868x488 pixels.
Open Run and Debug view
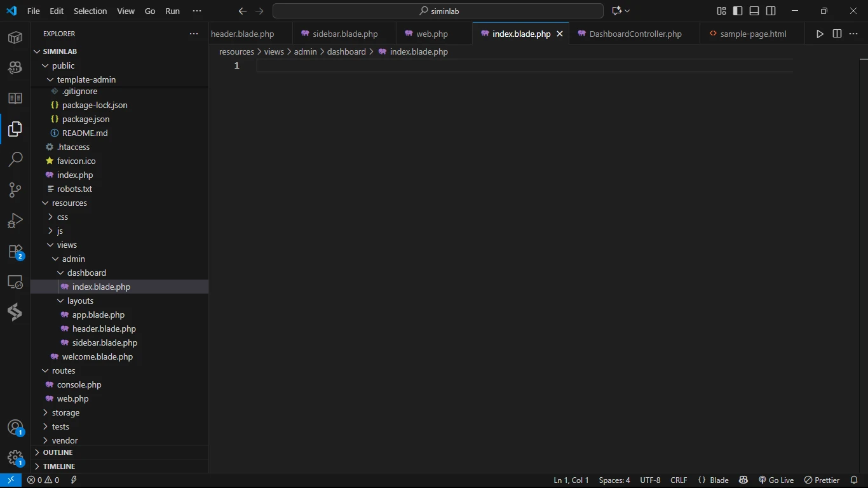[15, 220]
